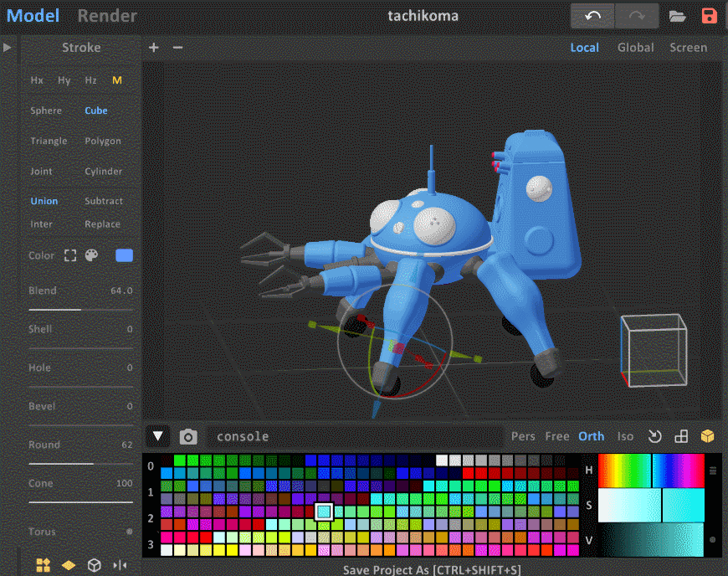Choose the Sphere primitive
Screen dimensions: 728x576
point(46,111)
